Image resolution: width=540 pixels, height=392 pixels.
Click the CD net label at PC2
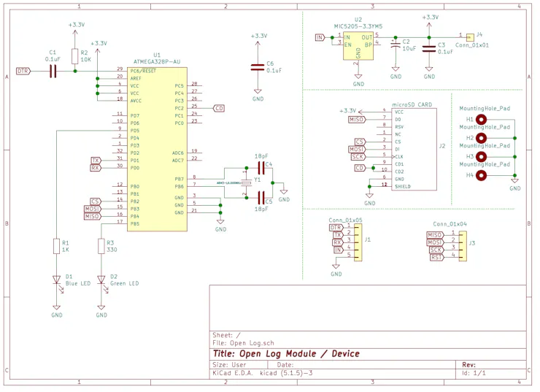[219, 108]
